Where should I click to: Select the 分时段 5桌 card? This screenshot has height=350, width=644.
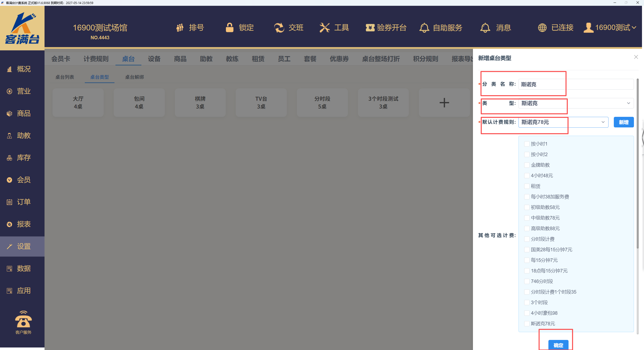[x=322, y=102]
